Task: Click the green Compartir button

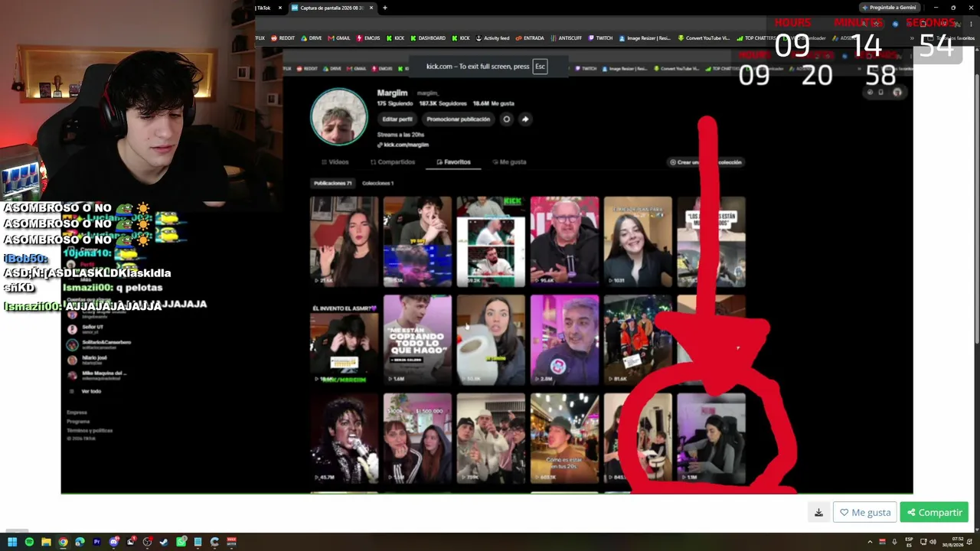Action: pos(935,513)
